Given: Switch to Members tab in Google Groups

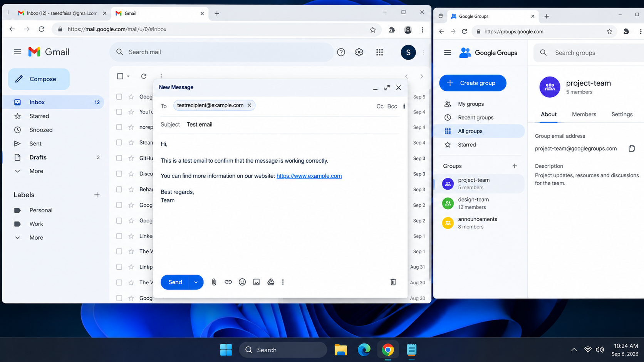Looking at the screenshot, I should (x=584, y=114).
